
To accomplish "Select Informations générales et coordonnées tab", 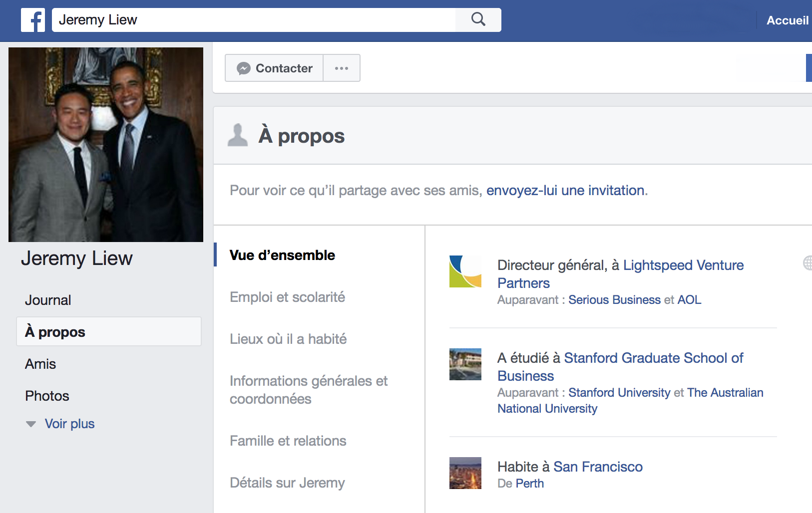I will pos(309,390).
